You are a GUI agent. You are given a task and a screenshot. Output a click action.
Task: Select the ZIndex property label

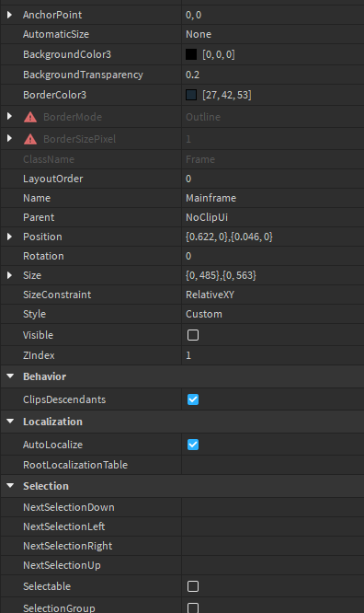(x=39, y=355)
